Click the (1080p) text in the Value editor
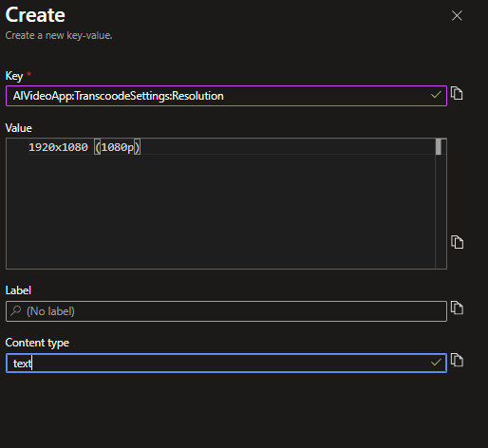 coord(118,147)
